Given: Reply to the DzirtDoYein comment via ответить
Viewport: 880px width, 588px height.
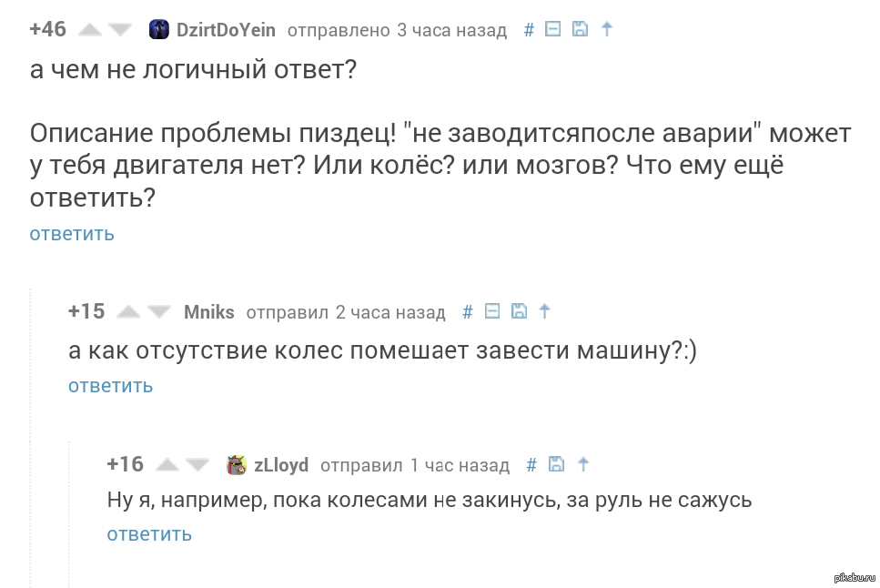Looking at the screenshot, I should (72, 234).
